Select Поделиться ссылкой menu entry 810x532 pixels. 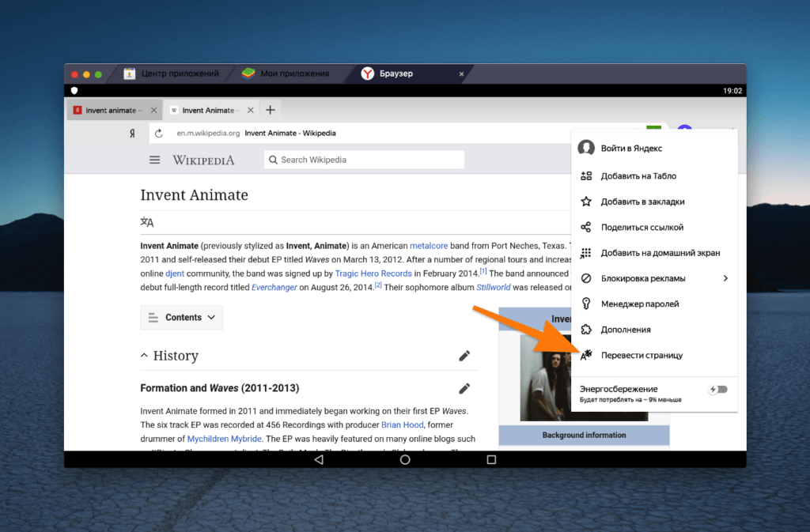[x=654, y=227]
